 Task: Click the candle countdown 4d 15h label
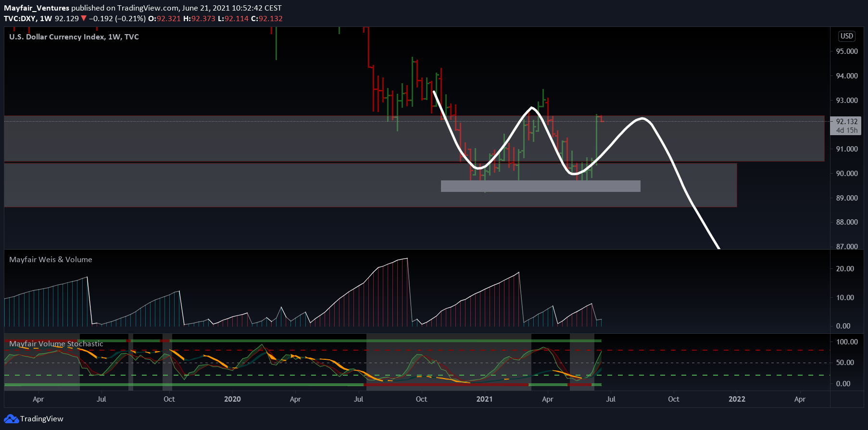(847, 130)
